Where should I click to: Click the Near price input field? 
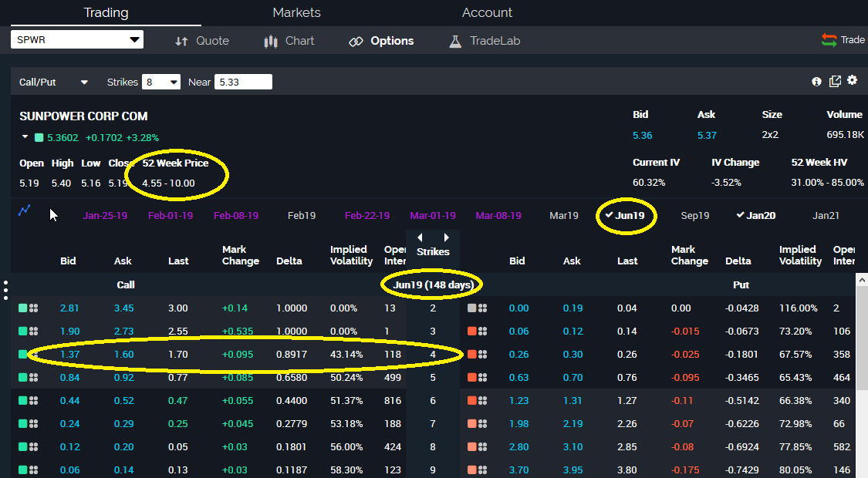click(243, 82)
